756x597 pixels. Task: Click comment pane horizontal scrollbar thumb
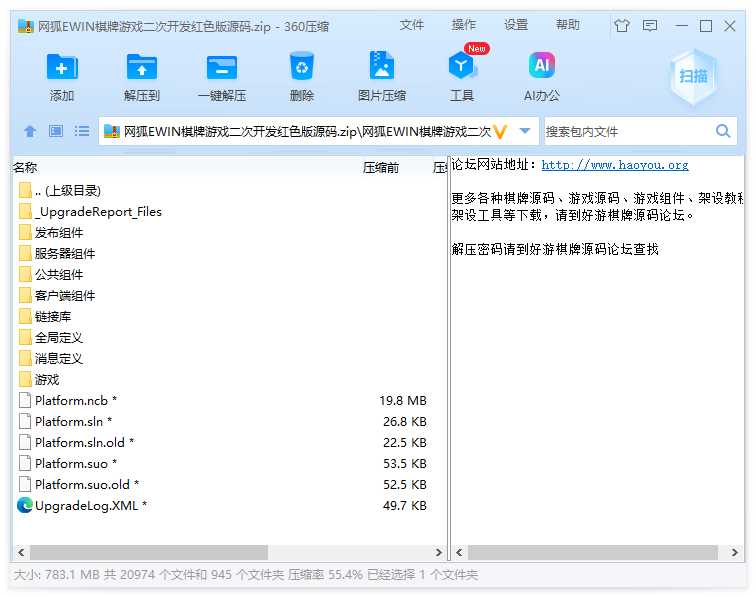click(593, 552)
